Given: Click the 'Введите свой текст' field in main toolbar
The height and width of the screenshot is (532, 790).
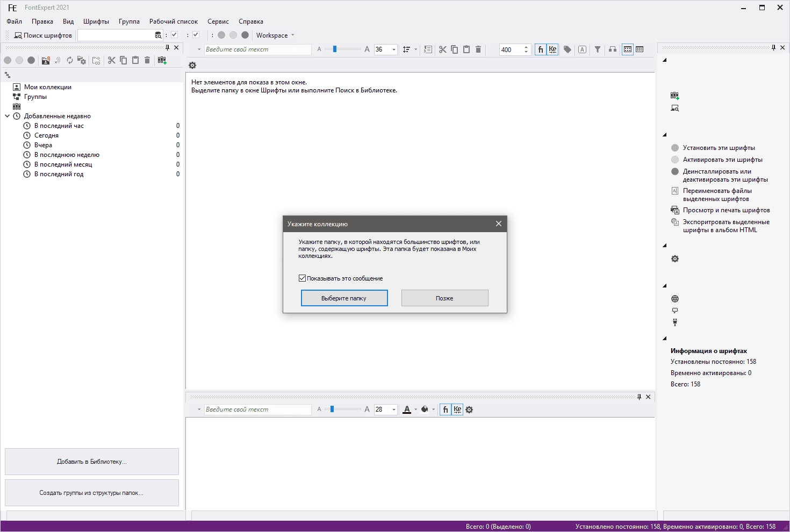Looking at the screenshot, I should click(x=257, y=49).
